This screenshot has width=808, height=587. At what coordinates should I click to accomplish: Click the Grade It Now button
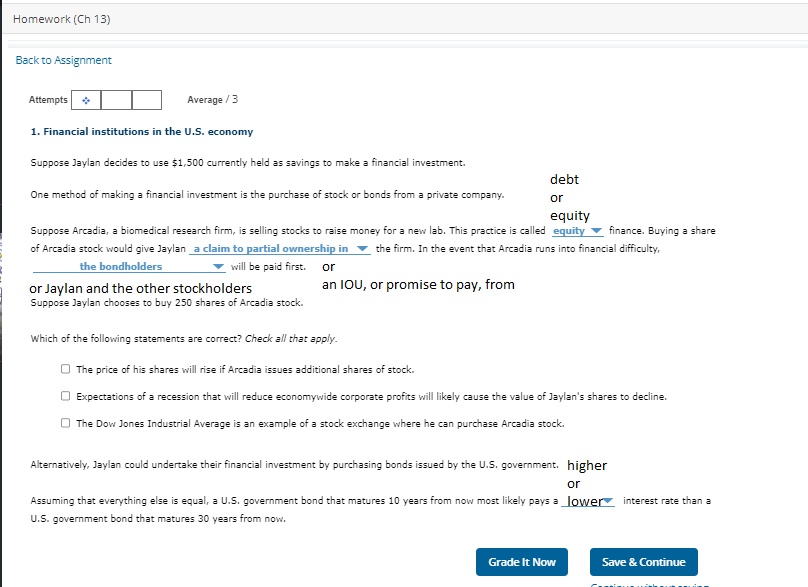click(521, 562)
